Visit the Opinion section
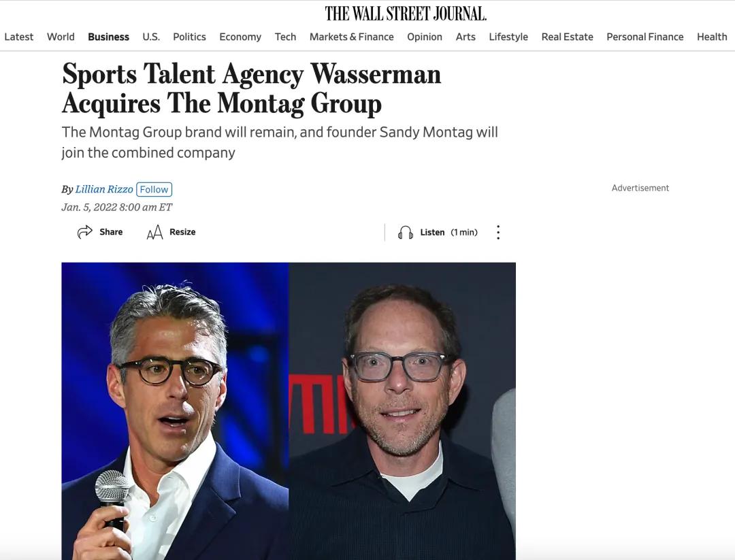This screenshot has height=560, width=735. [x=425, y=37]
